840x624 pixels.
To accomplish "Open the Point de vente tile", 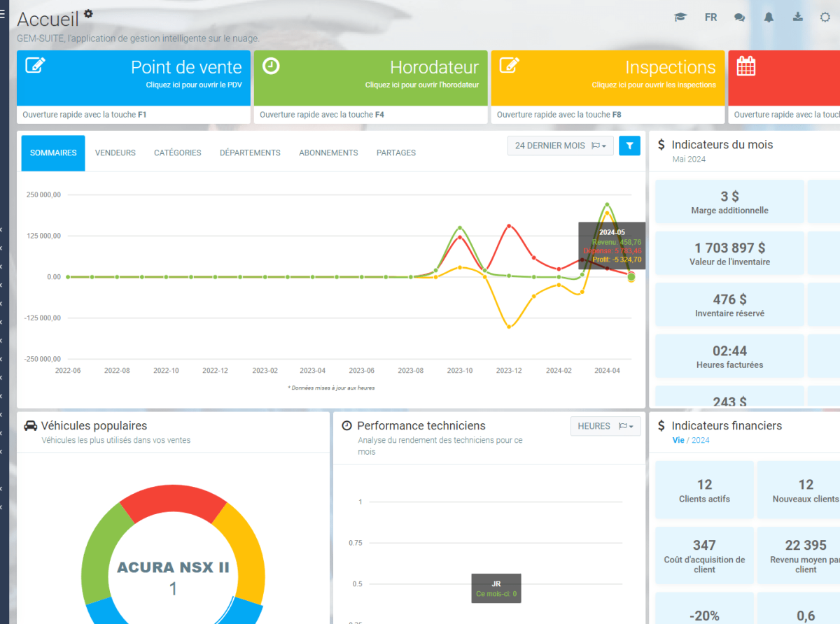I will tap(134, 78).
